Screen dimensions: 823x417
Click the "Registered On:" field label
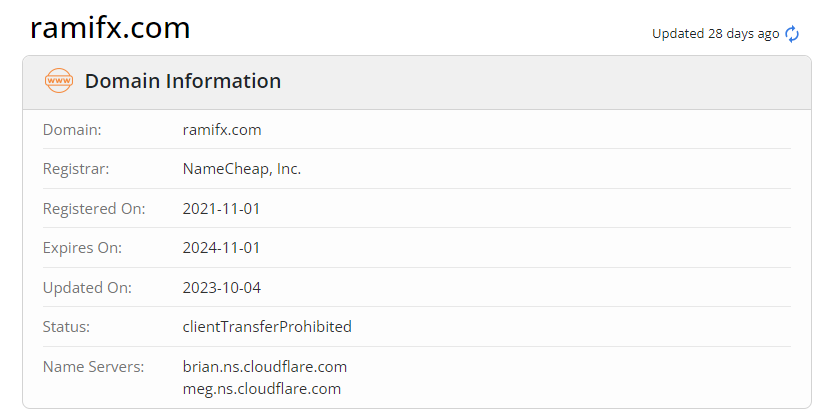click(x=94, y=209)
